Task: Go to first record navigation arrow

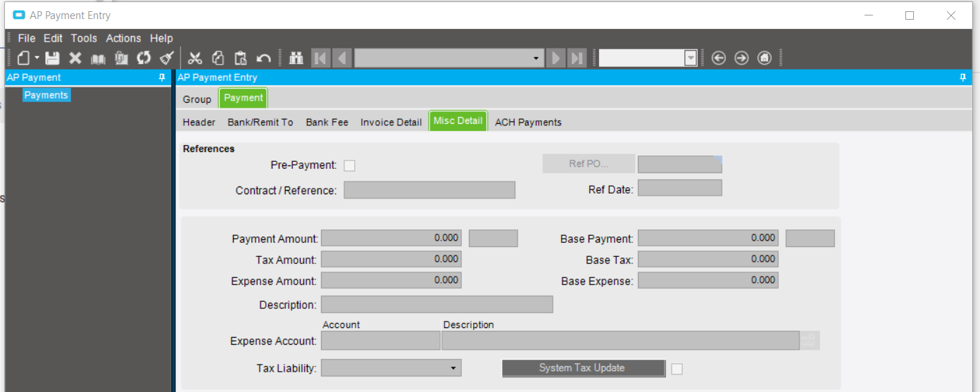Action: coord(320,58)
